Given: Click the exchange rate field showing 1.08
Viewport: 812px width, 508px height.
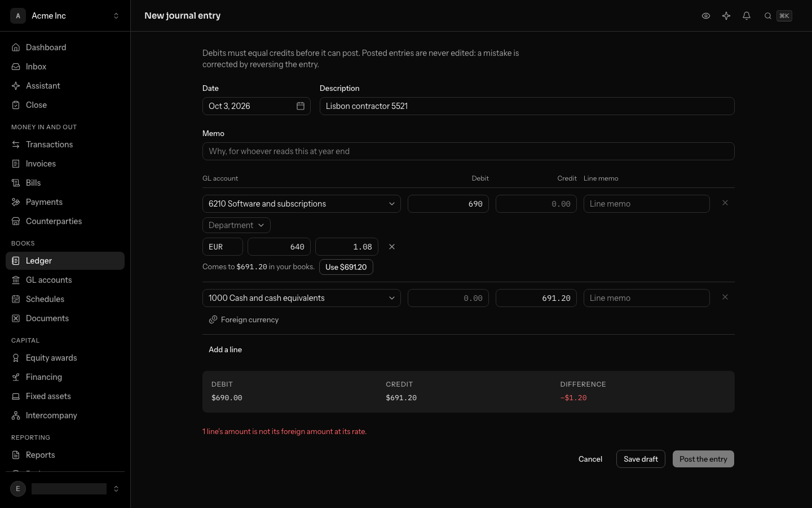Looking at the screenshot, I should pyautogui.click(x=347, y=247).
